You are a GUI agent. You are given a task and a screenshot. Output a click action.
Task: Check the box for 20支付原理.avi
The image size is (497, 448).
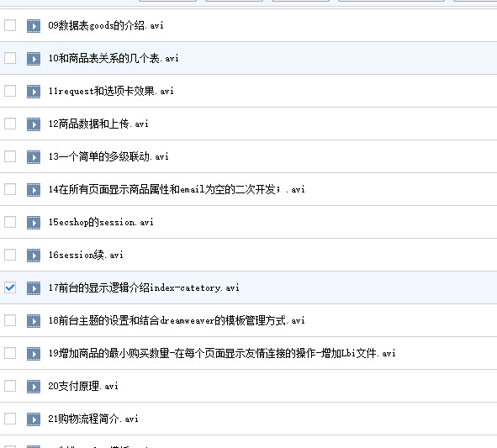pos(10,386)
